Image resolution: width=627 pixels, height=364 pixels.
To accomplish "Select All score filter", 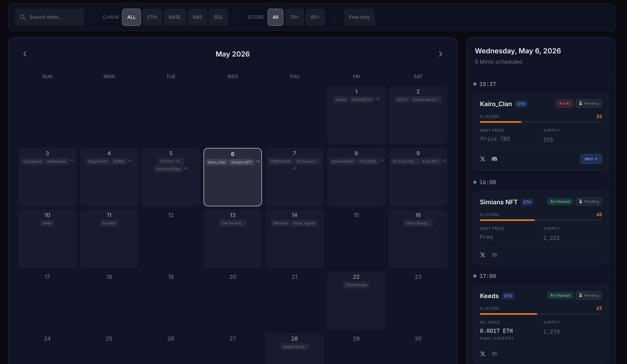I will coord(275,17).
